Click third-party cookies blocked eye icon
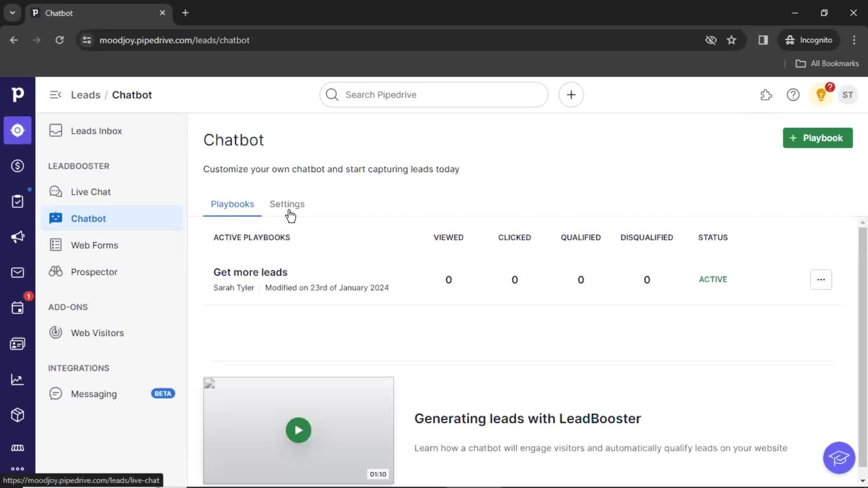The height and width of the screenshot is (488, 868). pyautogui.click(x=711, y=40)
